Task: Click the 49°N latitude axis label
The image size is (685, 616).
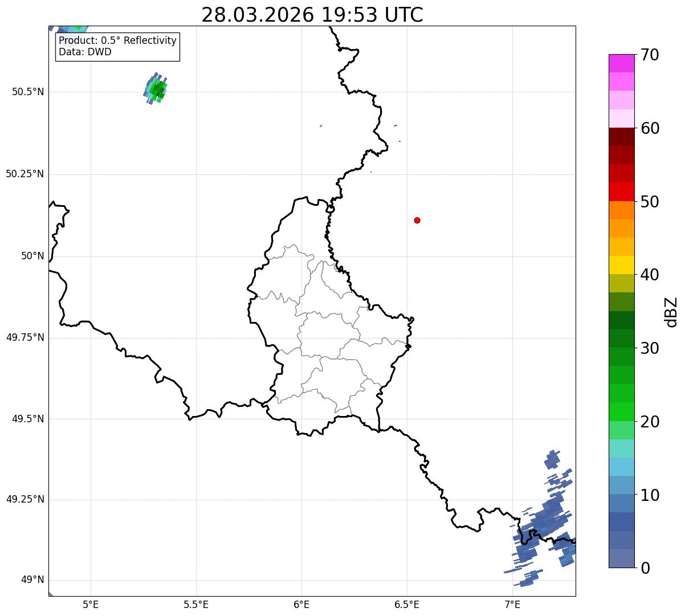Action: 32,580
